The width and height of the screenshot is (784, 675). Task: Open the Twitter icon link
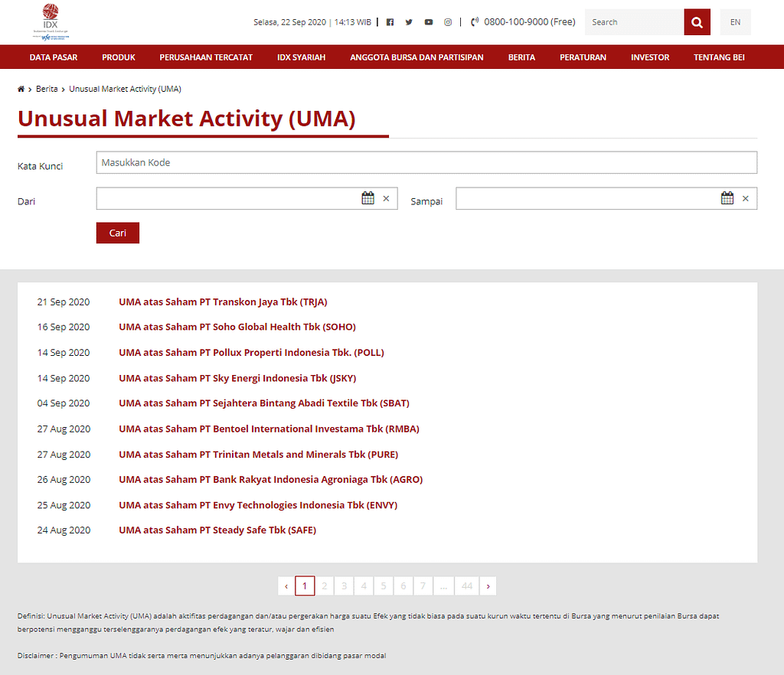click(x=409, y=22)
